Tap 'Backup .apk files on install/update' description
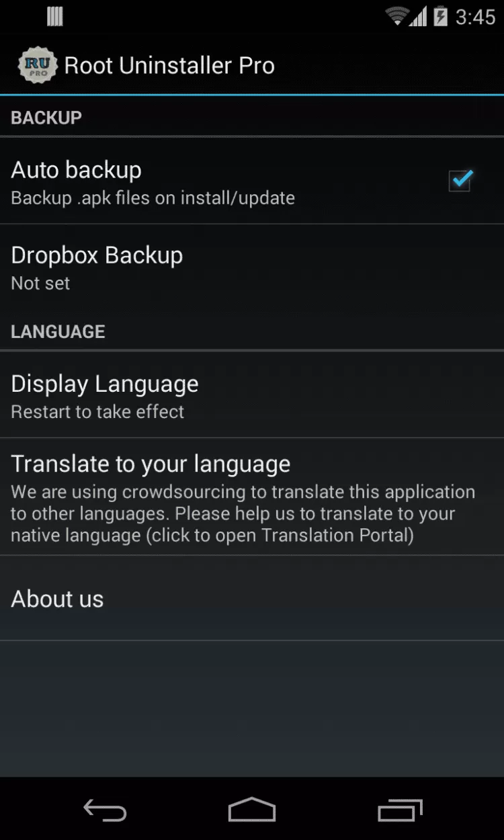The width and height of the screenshot is (504, 840). (x=153, y=198)
